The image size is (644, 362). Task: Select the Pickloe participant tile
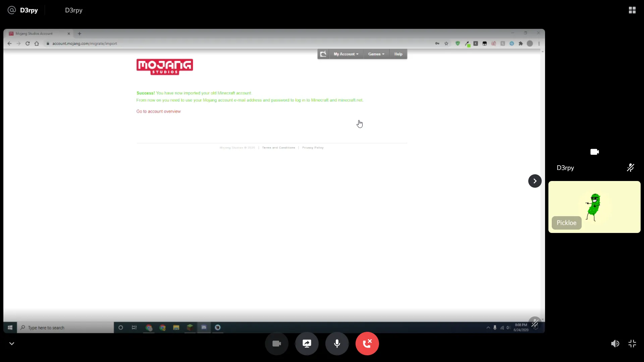tap(594, 207)
